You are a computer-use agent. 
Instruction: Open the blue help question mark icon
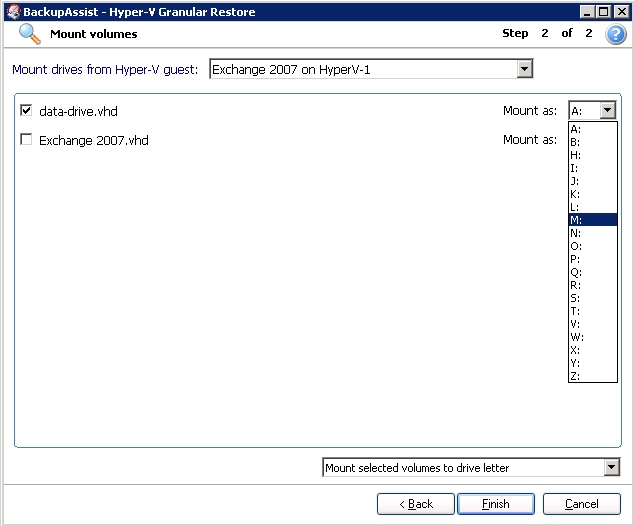pyautogui.click(x=615, y=34)
